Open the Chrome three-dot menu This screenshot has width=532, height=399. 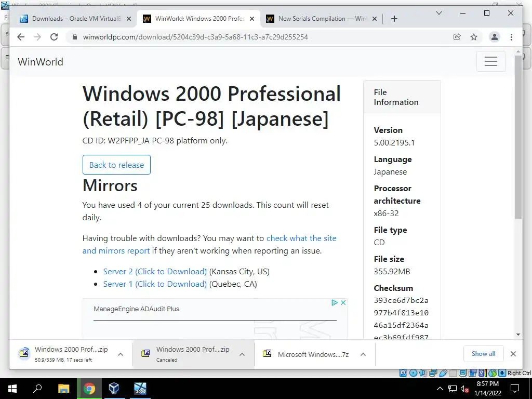click(511, 37)
